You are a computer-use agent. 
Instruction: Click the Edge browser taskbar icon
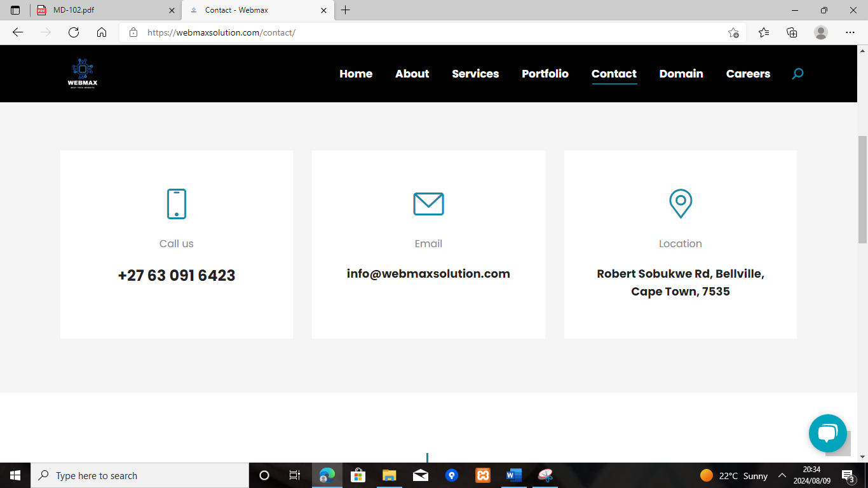[327, 475]
